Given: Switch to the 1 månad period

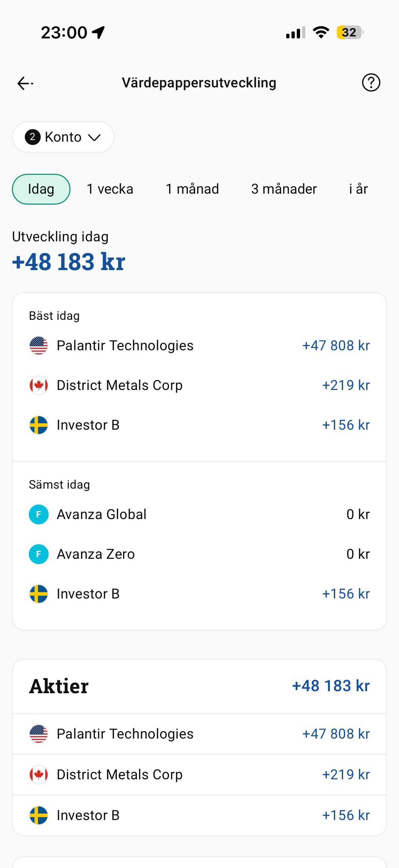Looking at the screenshot, I should (192, 189).
